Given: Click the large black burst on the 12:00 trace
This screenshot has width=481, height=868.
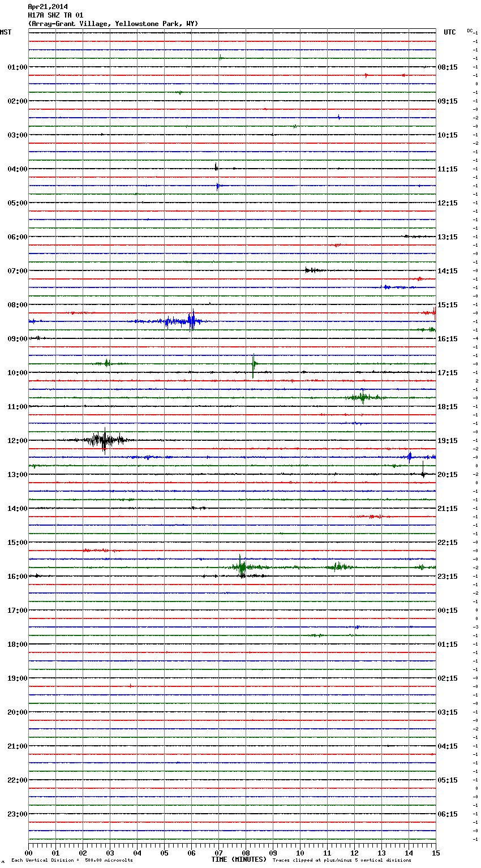Looking at the screenshot, I should click(x=105, y=440).
